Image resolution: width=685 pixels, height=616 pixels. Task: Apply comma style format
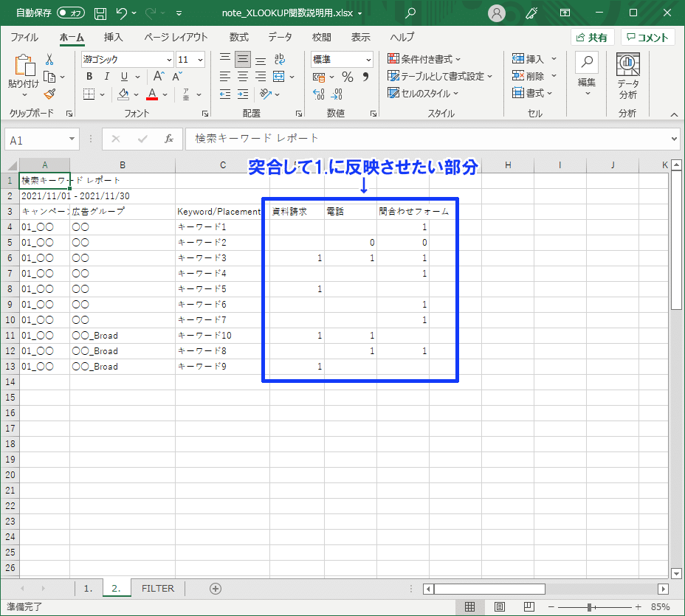coord(365,77)
